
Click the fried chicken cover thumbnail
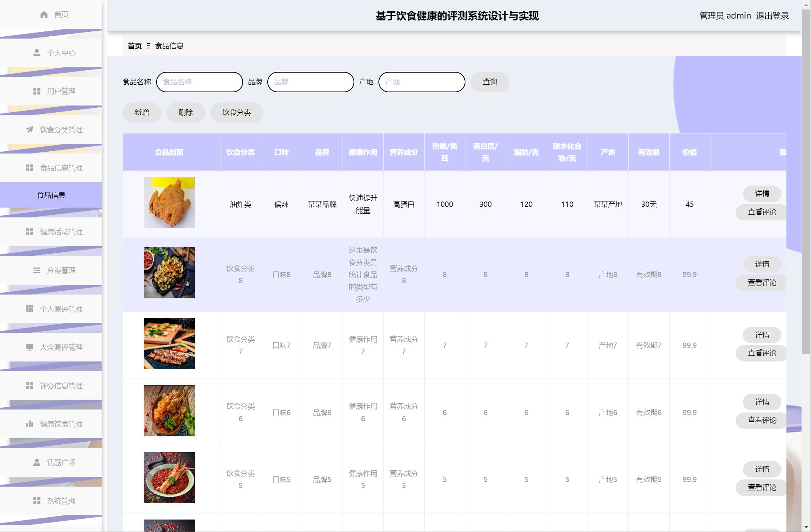coord(169,202)
